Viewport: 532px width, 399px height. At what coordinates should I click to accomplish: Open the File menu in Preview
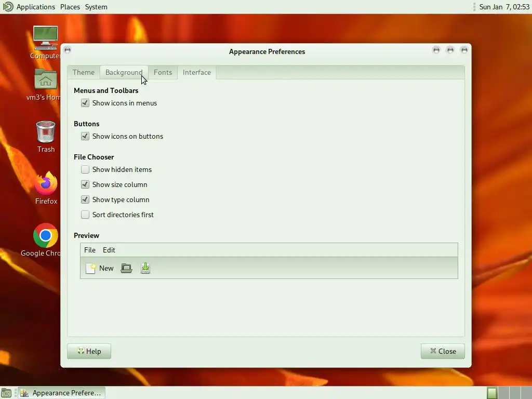90,250
